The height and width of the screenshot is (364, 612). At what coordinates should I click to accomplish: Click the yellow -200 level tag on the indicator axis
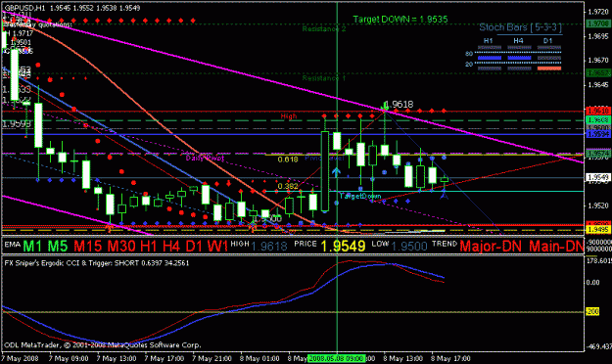tap(592, 312)
